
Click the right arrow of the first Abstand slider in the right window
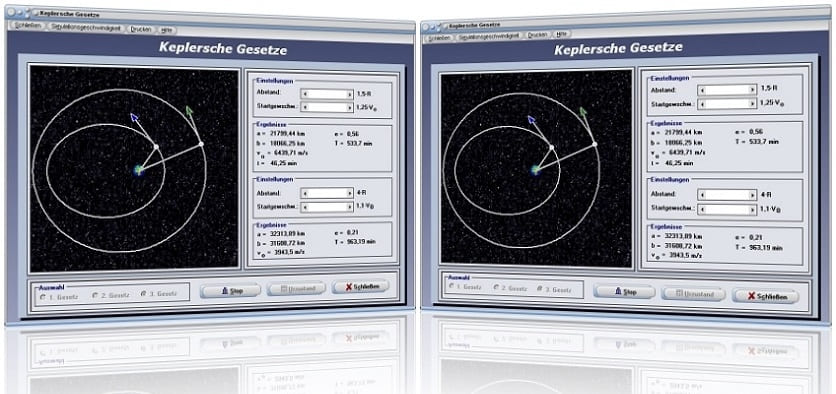click(753, 90)
